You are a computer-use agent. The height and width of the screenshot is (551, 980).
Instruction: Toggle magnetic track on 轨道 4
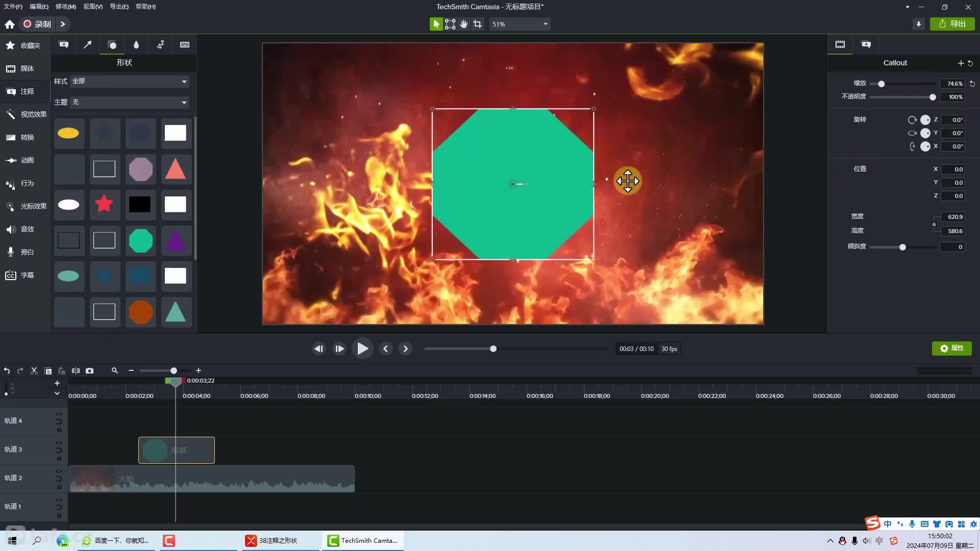click(59, 421)
